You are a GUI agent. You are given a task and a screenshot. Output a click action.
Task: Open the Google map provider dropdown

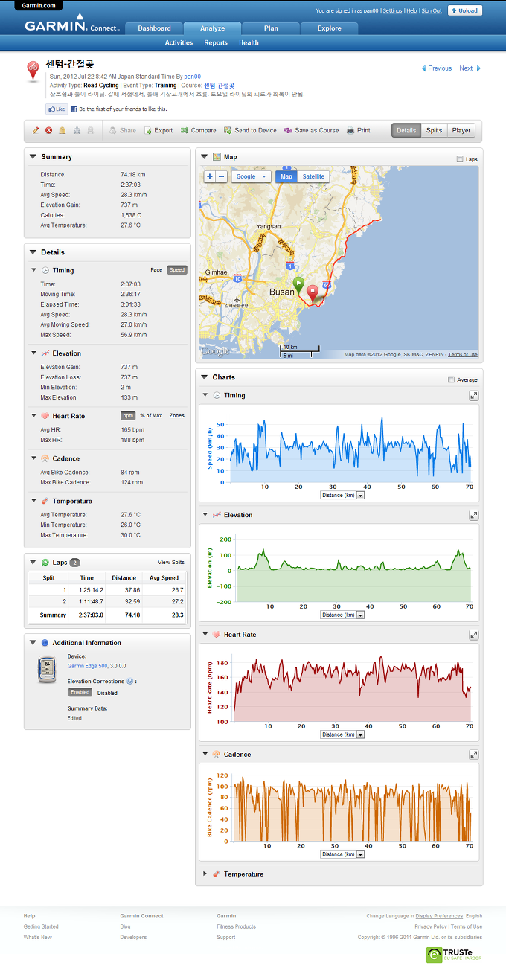tap(252, 176)
